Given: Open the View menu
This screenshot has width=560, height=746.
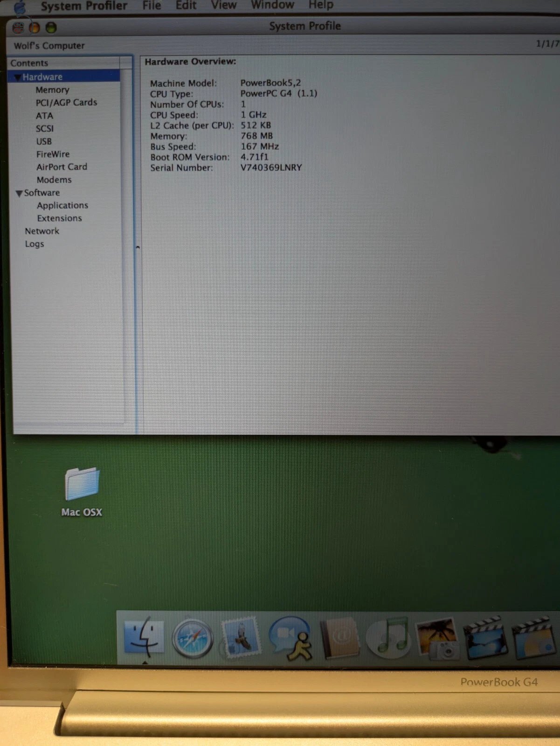Looking at the screenshot, I should coord(224,5).
